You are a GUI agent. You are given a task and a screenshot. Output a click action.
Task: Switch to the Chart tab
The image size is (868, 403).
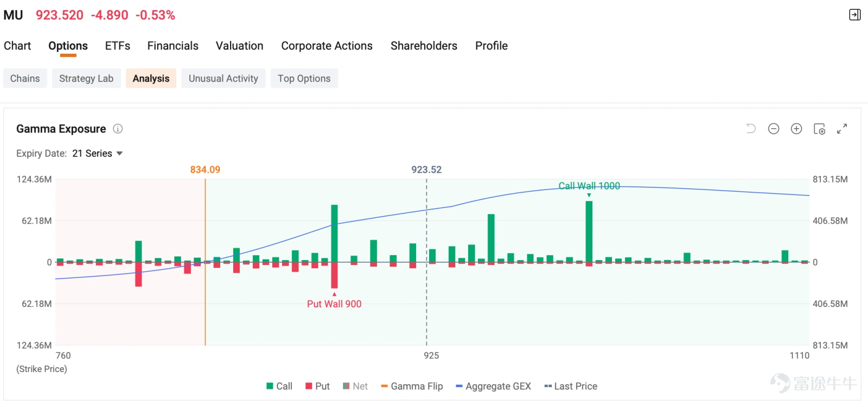pos(17,46)
